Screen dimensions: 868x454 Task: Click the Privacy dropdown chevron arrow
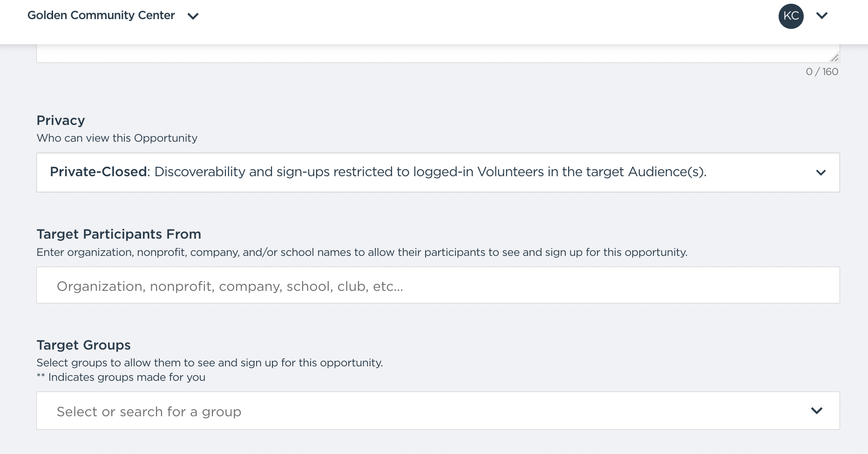821,172
